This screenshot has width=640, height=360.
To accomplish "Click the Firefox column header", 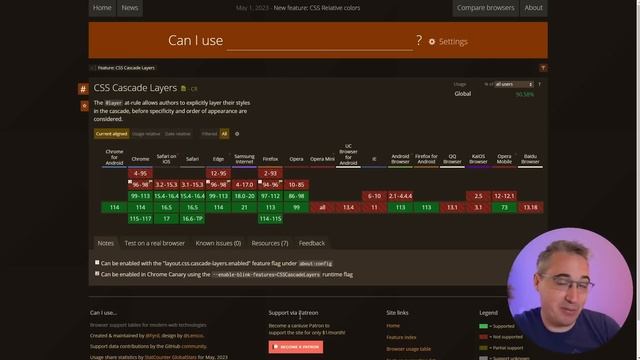I will pyautogui.click(x=270, y=159).
